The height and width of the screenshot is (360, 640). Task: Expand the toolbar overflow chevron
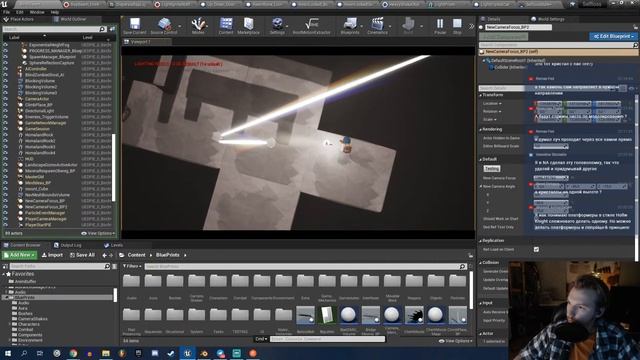471,26
